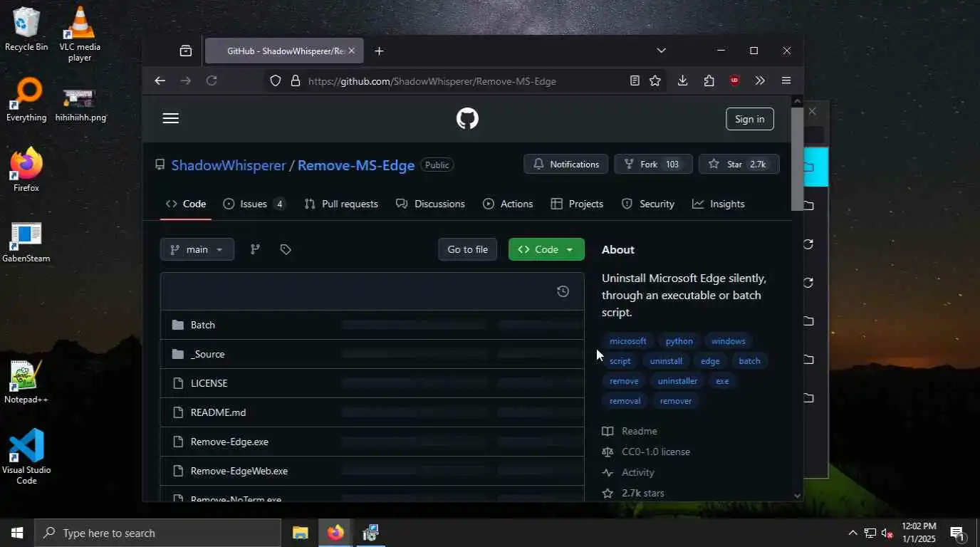Open the Security tab
The image size is (980, 547).
pos(648,204)
